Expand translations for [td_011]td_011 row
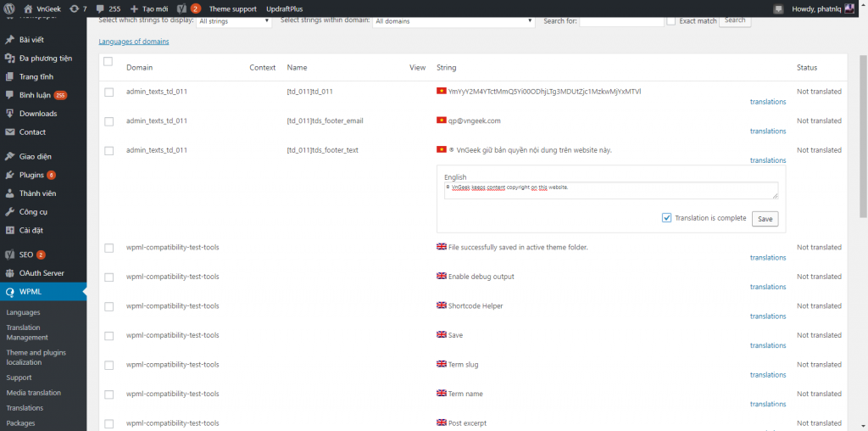The height and width of the screenshot is (431, 868). coord(768,102)
